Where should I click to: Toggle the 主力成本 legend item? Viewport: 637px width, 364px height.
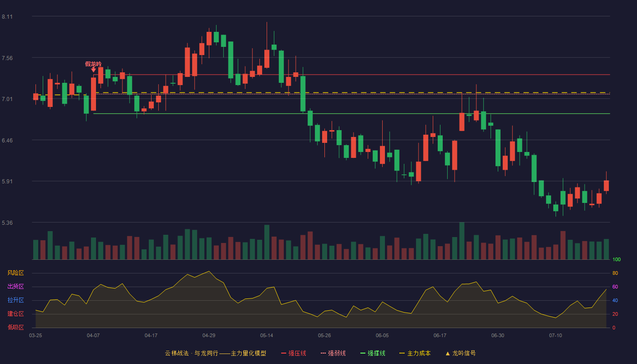point(415,353)
